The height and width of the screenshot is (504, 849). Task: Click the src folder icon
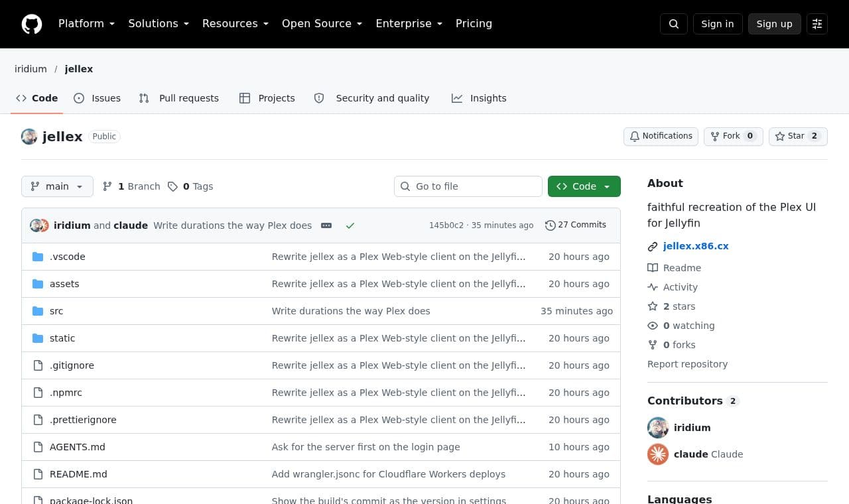pos(38,311)
